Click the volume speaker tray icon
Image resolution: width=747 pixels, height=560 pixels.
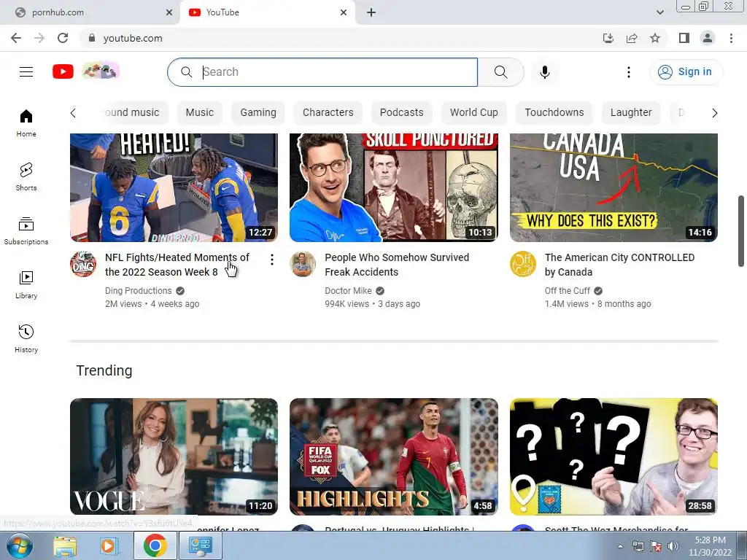tap(673, 546)
